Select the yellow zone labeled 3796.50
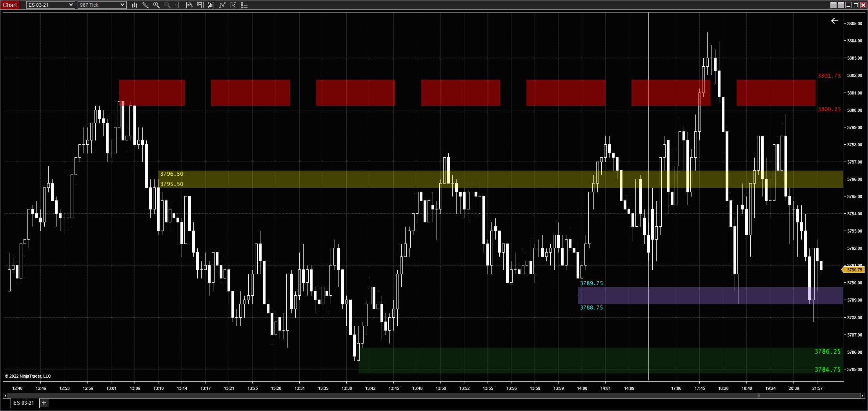Screen dimensions: 868x411 pyautogui.click(x=500, y=179)
